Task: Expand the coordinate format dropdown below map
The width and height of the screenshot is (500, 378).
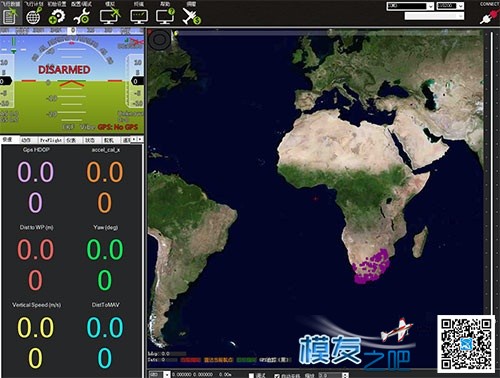Action: (x=160, y=375)
